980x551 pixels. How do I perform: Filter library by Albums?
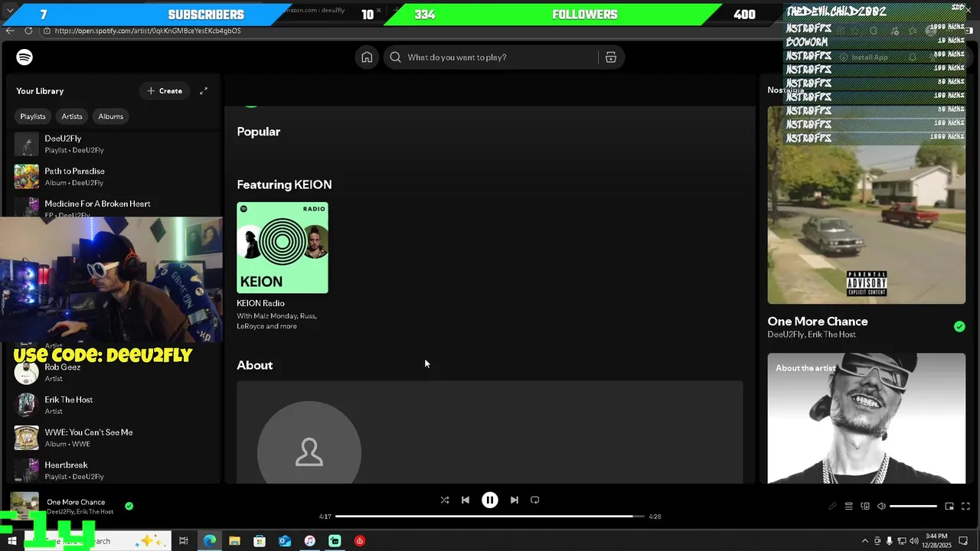pyautogui.click(x=110, y=116)
